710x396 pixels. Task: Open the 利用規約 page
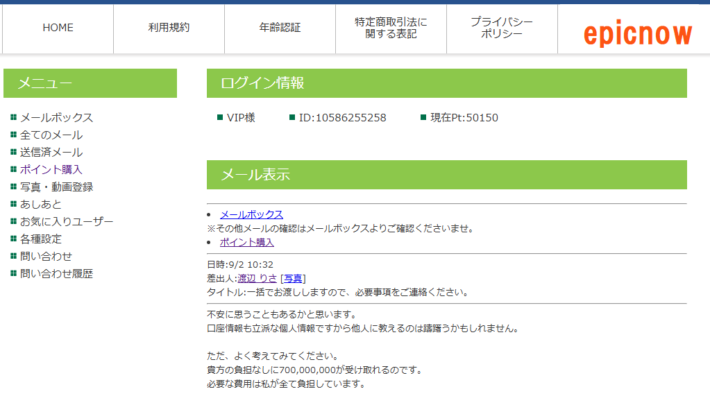pos(169,28)
